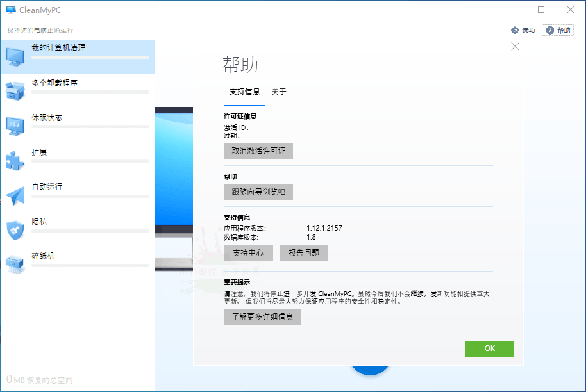Screen dimensions: 586x392
Task: Select the 隐私 privacy shield icon
Action: [x=15, y=229]
